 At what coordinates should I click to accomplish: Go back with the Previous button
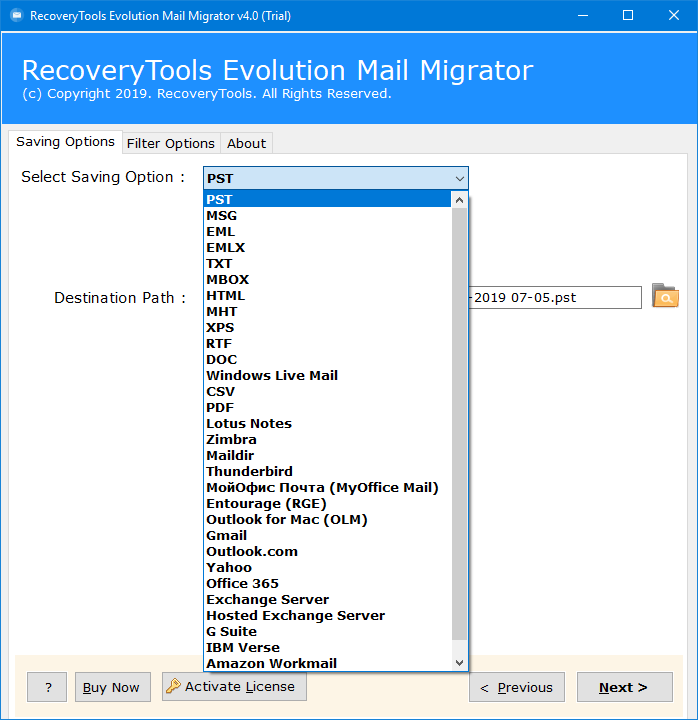coord(517,687)
